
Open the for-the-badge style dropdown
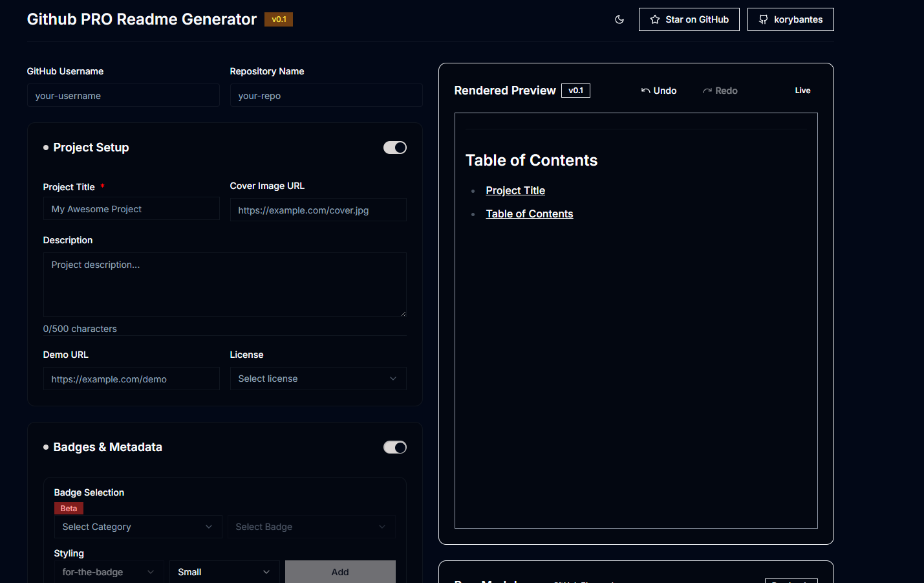pyautogui.click(x=109, y=572)
